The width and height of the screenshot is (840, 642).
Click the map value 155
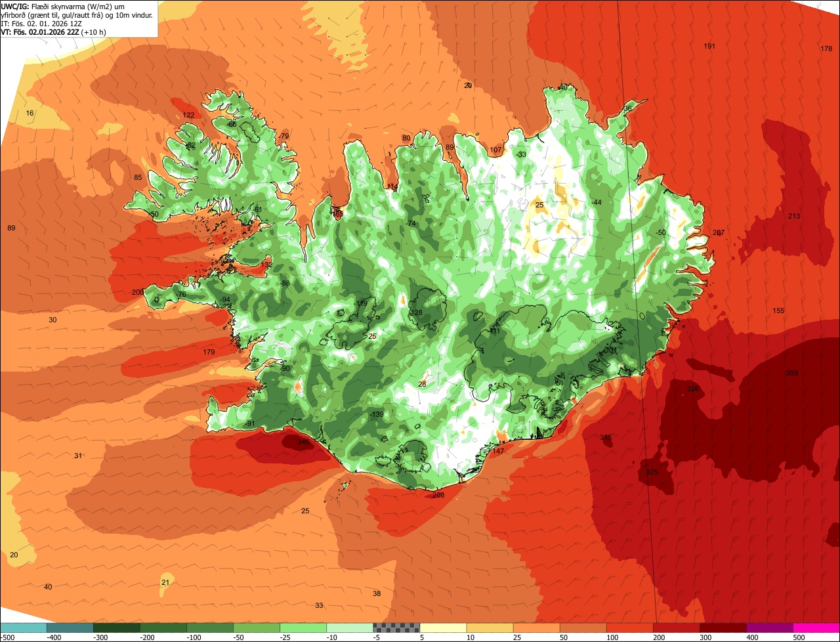778,310
